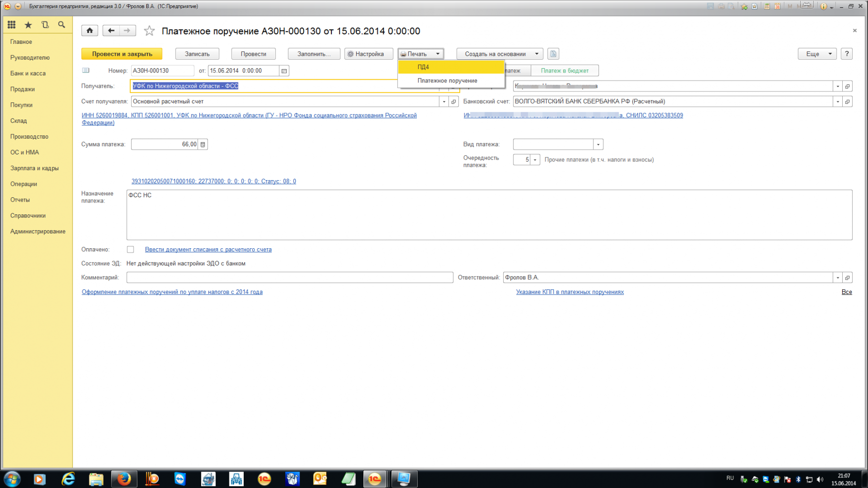This screenshot has height=488, width=868.
Task: Navigate back with the left arrow
Action: [x=111, y=30]
